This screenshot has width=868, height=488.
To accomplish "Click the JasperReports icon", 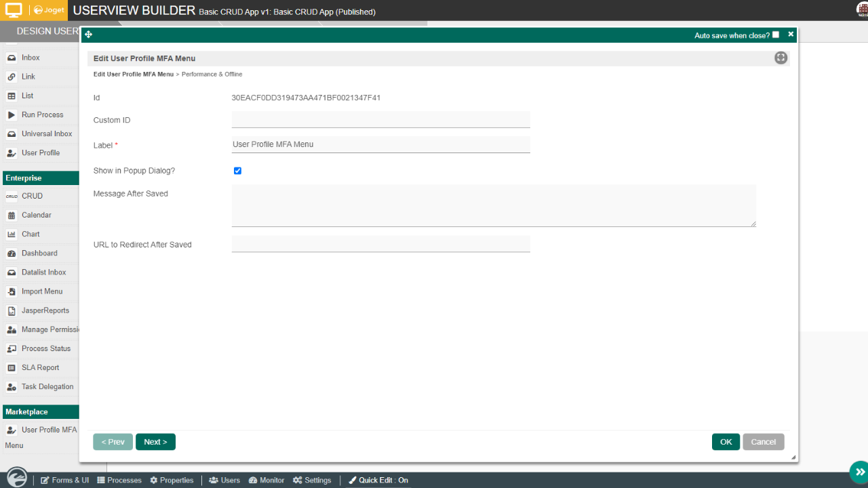I will [x=12, y=311].
